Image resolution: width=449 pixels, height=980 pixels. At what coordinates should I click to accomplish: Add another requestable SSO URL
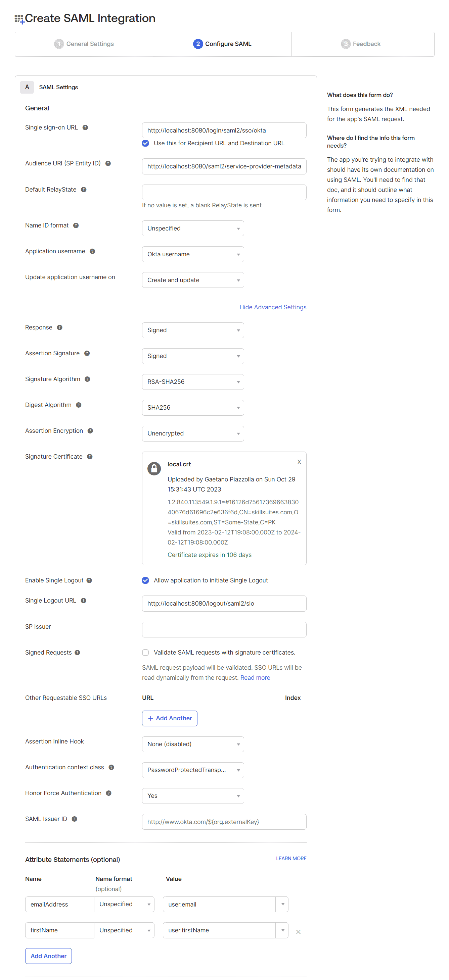point(170,718)
